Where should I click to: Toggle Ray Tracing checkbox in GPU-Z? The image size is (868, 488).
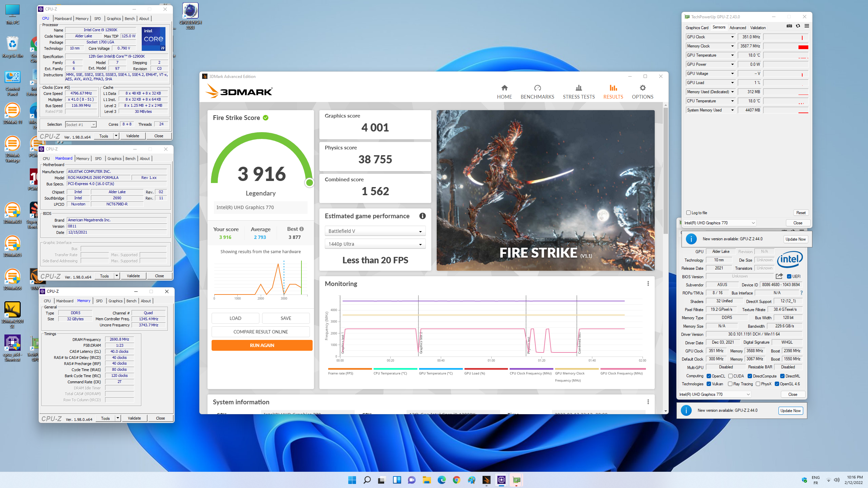[730, 384]
